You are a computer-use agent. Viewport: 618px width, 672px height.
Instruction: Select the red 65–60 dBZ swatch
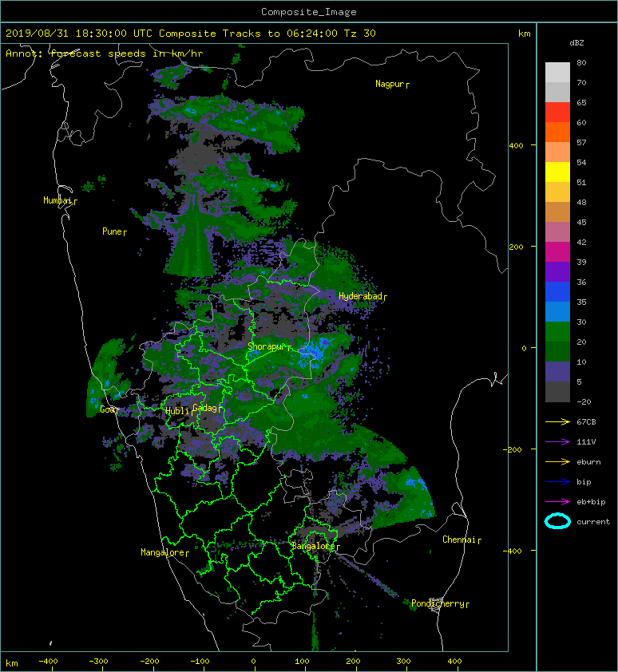click(x=557, y=113)
